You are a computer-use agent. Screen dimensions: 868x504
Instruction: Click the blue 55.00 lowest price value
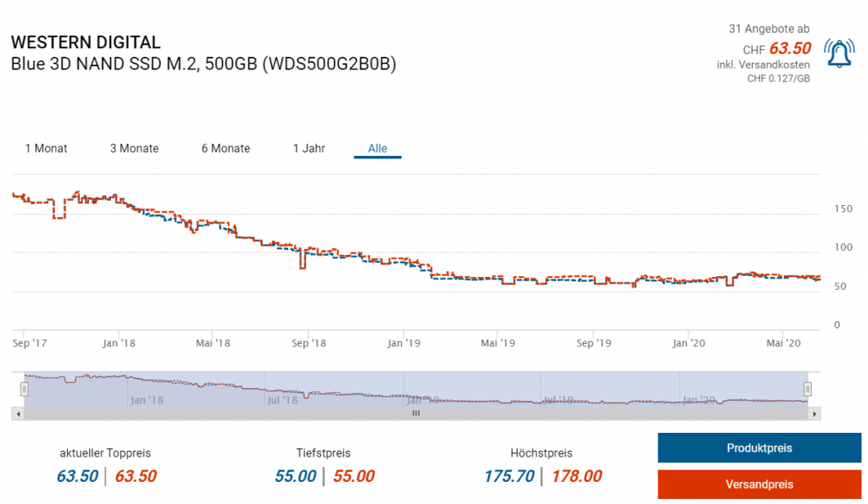(296, 476)
